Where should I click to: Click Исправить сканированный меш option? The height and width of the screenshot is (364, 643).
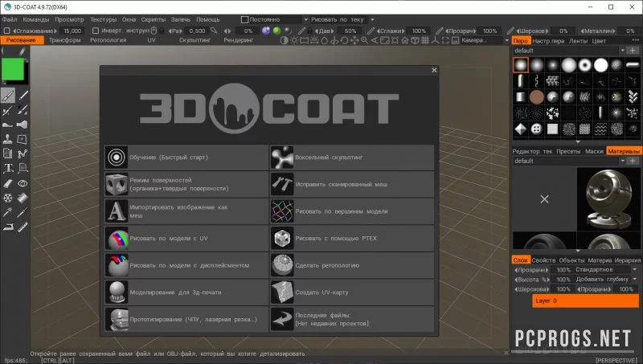pyautogui.click(x=352, y=185)
